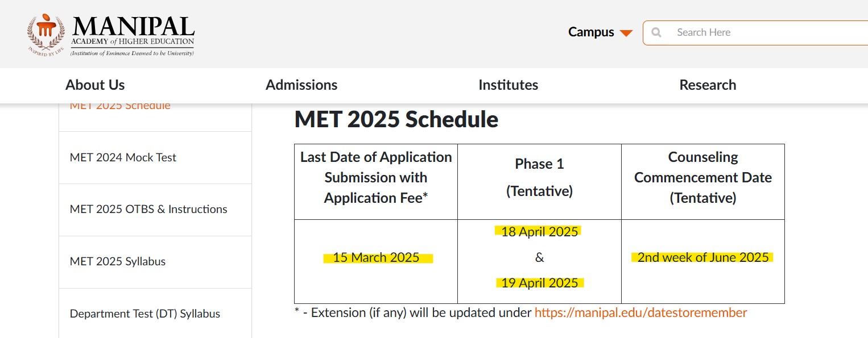
Task: Open MET 2024 Mock Test page
Action: coord(123,157)
